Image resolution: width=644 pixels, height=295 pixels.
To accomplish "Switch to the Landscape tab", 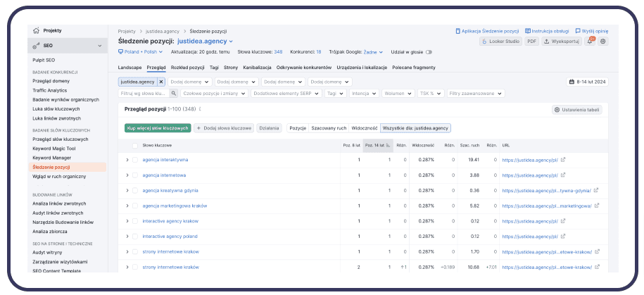I will 130,68.
